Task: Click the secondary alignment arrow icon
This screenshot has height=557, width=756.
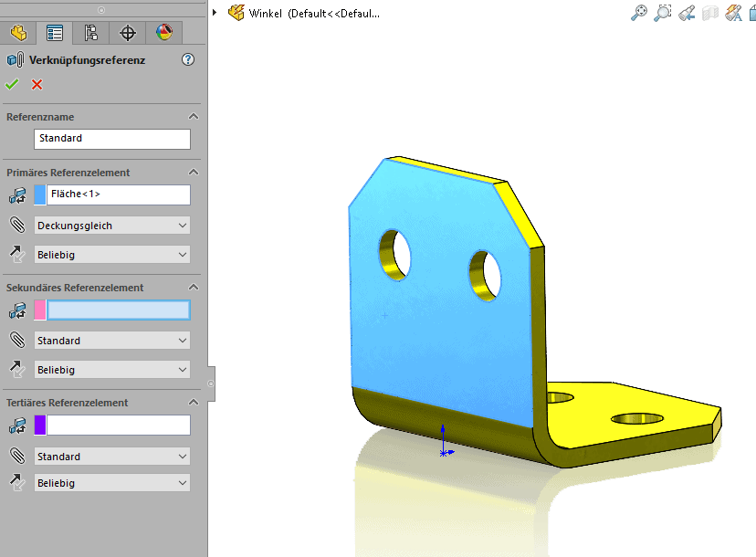Action: [x=17, y=369]
